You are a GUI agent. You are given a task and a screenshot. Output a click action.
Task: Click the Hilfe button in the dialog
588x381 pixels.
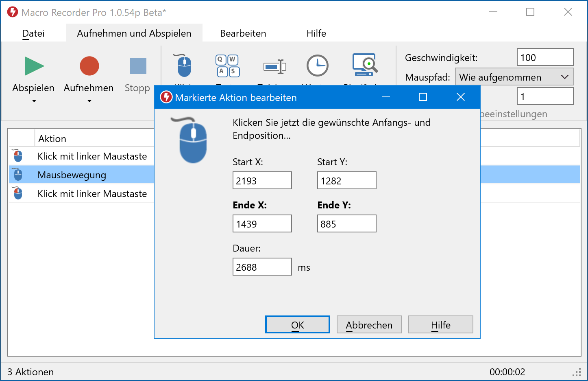pos(440,325)
